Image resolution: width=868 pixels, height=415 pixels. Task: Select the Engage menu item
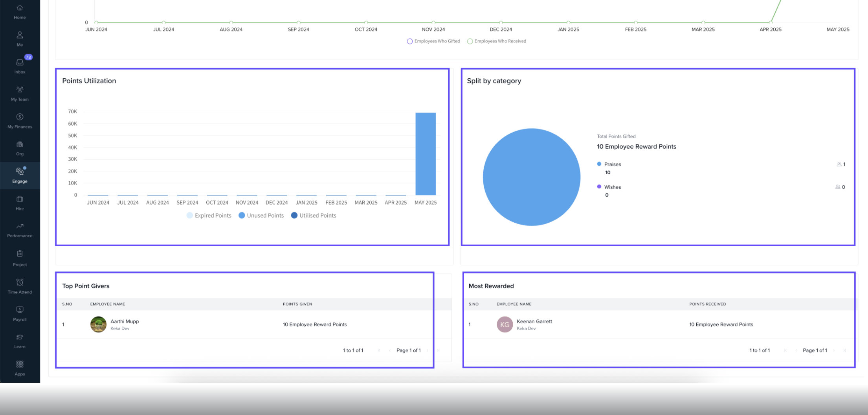click(20, 175)
